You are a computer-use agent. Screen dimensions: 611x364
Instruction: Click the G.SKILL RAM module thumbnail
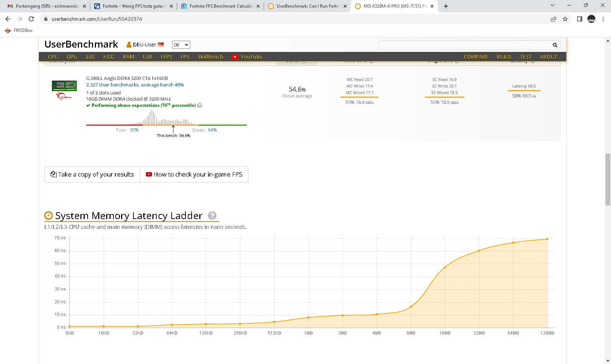tap(64, 86)
